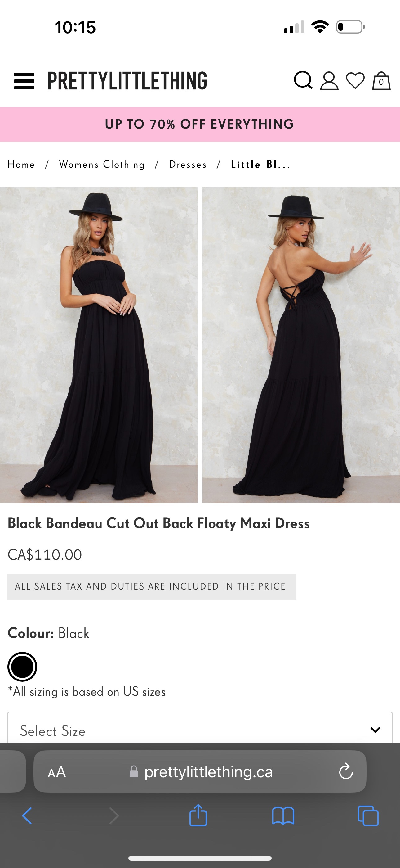Image resolution: width=400 pixels, height=868 pixels.
Task: Show Safari open tabs icon
Action: [368, 816]
